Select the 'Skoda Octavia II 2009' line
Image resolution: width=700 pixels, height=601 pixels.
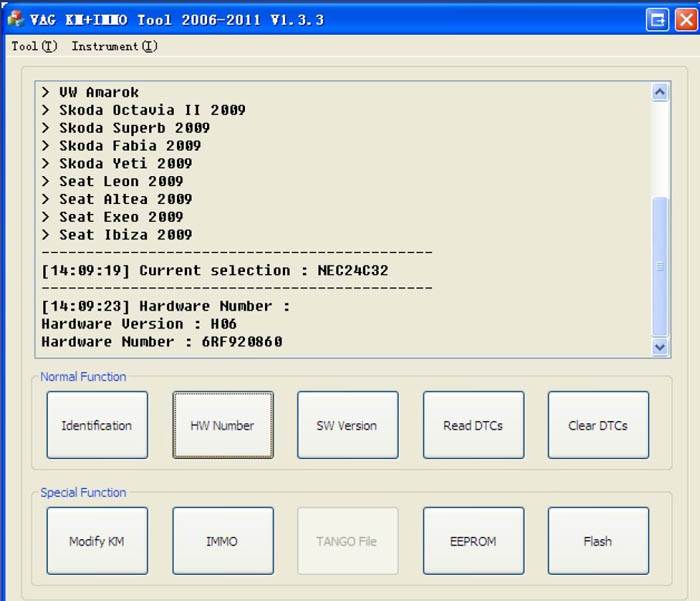point(143,110)
